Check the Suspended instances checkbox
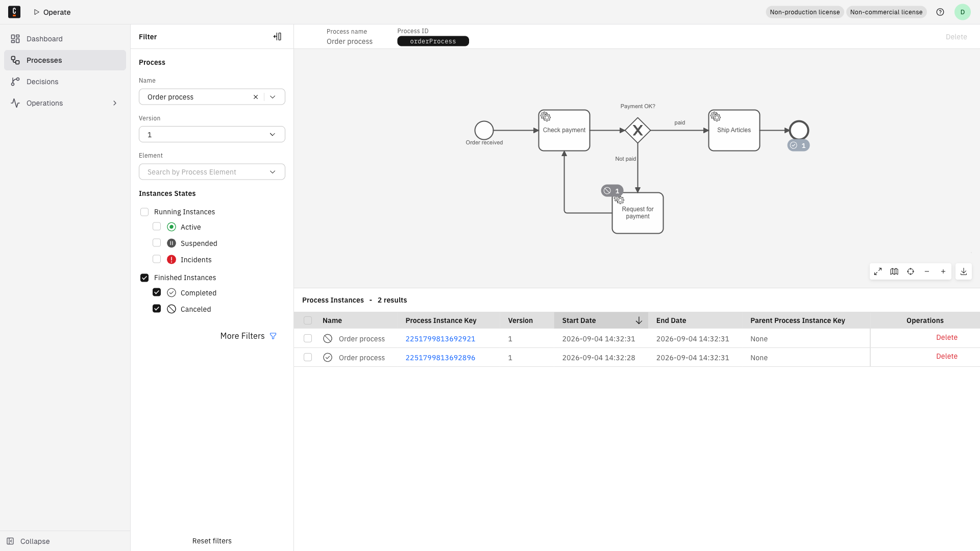Viewport: 980px width, 551px height. point(157,243)
